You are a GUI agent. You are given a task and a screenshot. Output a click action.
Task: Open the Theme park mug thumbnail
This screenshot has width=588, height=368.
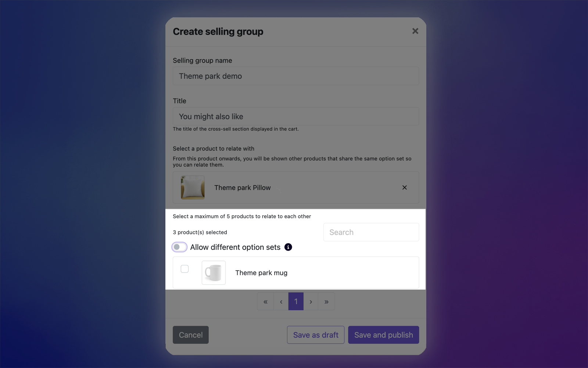tap(214, 273)
